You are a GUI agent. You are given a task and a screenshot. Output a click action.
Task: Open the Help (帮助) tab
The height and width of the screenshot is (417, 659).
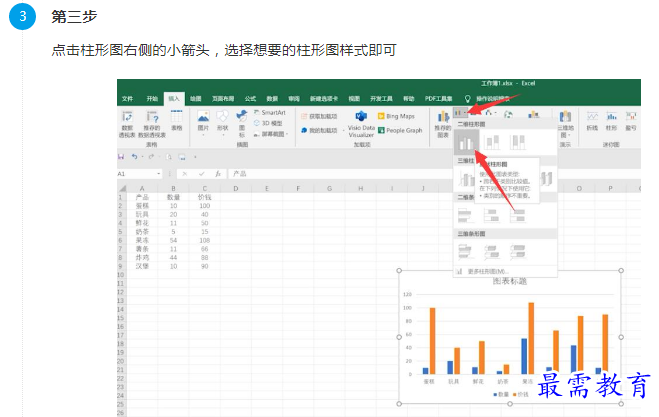click(x=409, y=99)
